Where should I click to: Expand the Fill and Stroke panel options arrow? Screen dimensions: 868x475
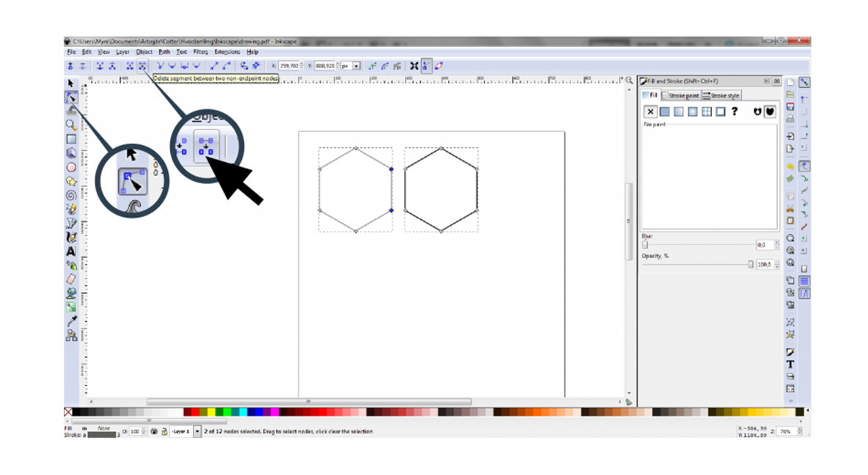(x=767, y=81)
